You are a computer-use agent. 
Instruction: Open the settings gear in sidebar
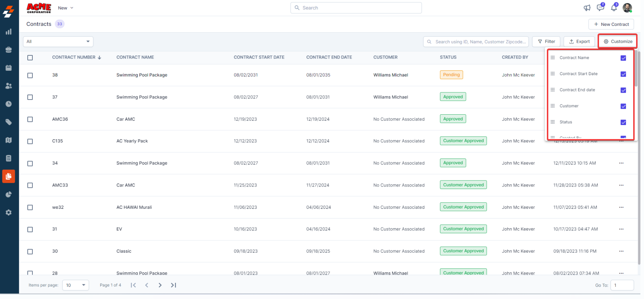[9, 212]
